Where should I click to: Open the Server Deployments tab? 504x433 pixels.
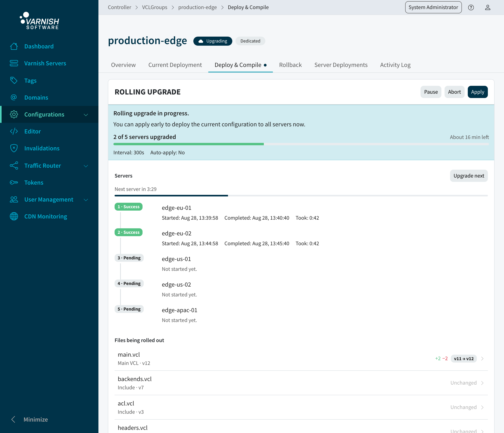(341, 65)
